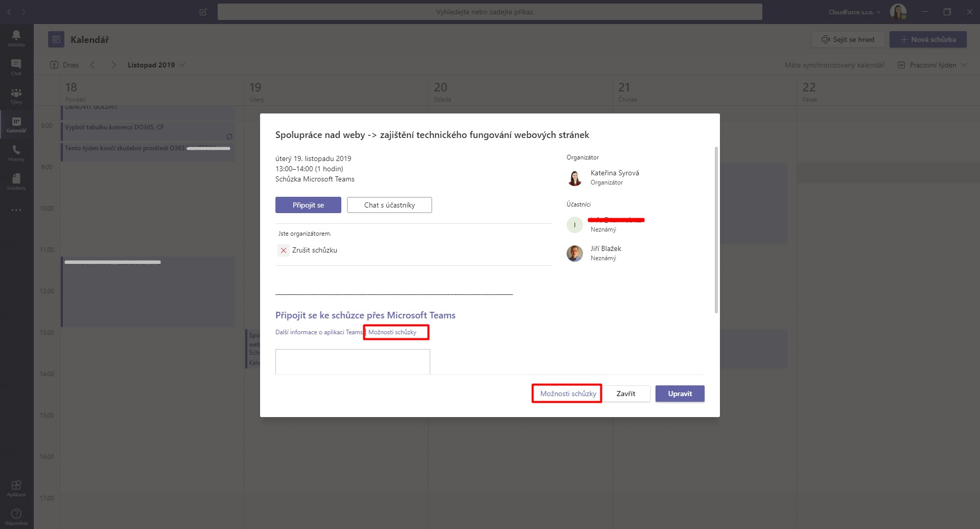Open the Vyplnit tabulku konverzí event

click(x=148, y=131)
